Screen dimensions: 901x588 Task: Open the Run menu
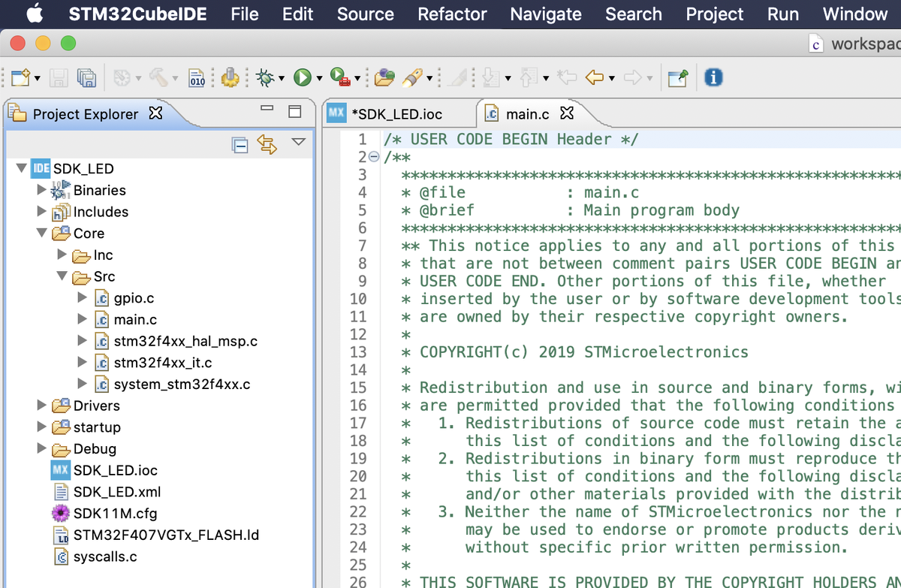783,14
